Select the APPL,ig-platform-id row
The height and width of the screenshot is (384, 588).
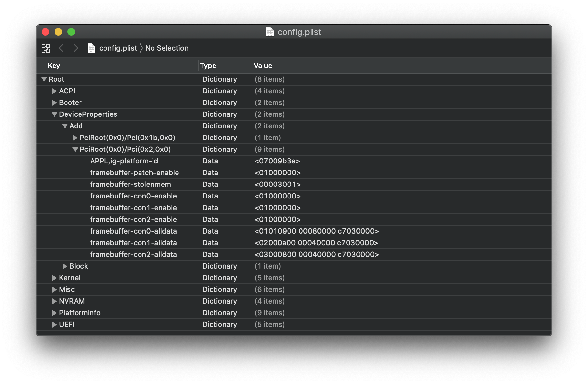(x=124, y=161)
